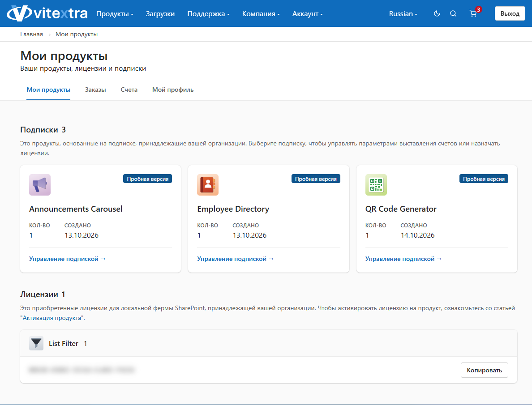
Task: Click Пробная версия badge on QR Code Generator
Action: pyautogui.click(x=484, y=179)
